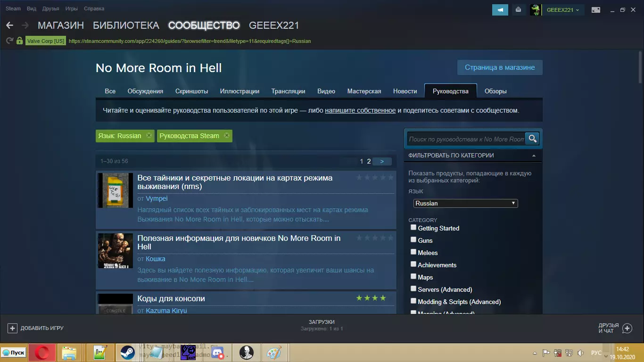The height and width of the screenshot is (362, 644).
Task: Check the Melees category filter
Action: pyautogui.click(x=413, y=252)
